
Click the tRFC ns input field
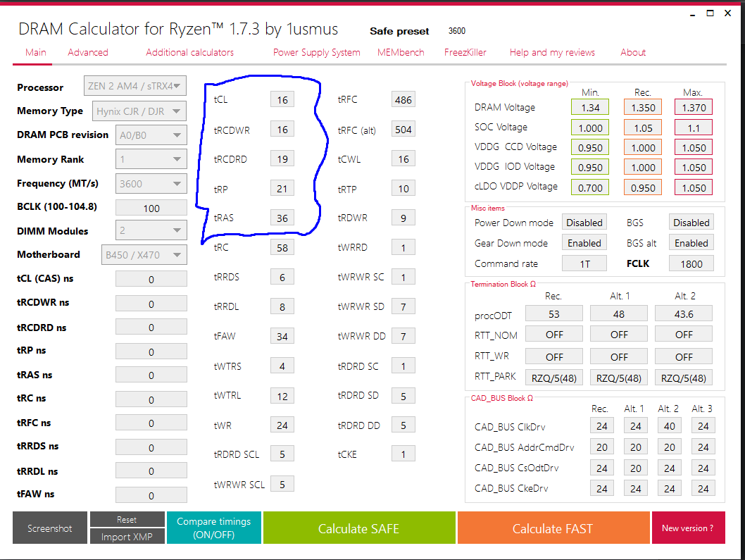point(151,423)
